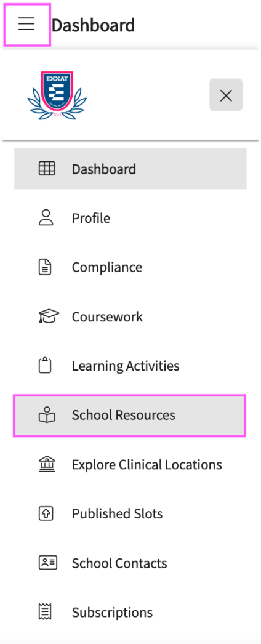The image size is (261, 644).
Task: Open the Profile menu item
Action: coord(130,218)
